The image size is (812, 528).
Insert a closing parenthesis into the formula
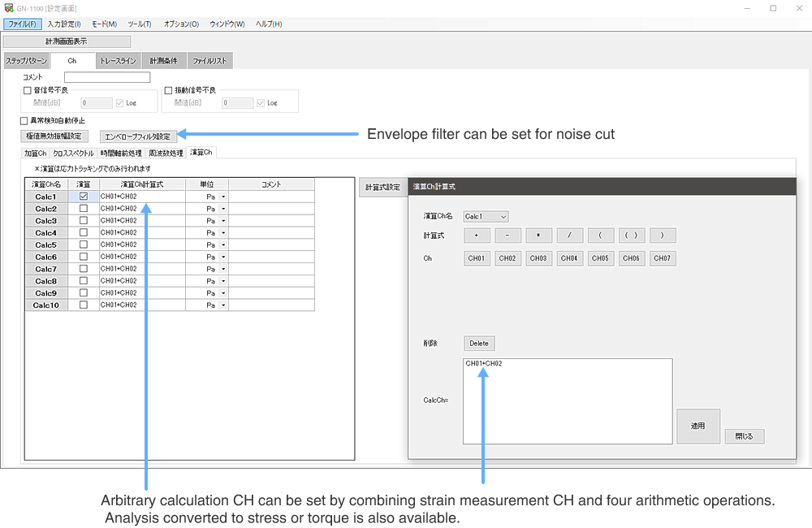(663, 236)
